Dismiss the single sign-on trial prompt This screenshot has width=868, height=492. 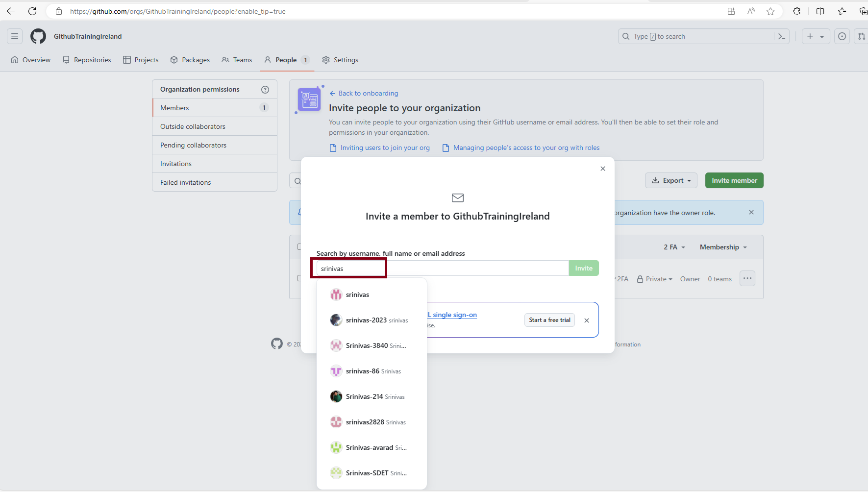coord(587,320)
